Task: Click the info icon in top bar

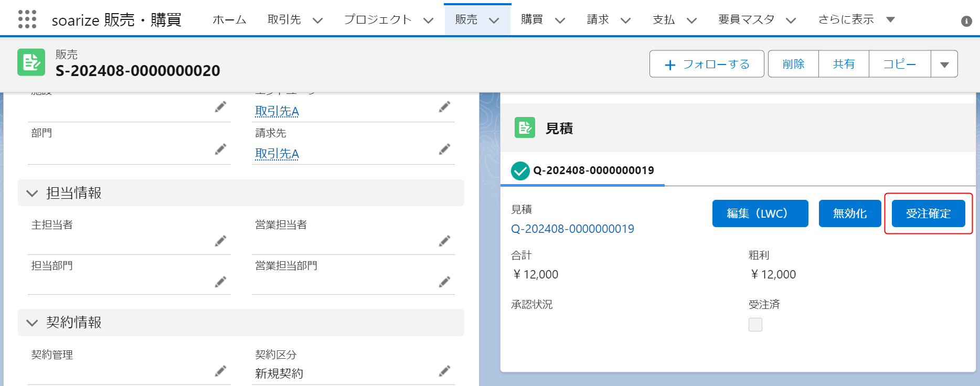Action: pyautogui.click(x=966, y=21)
